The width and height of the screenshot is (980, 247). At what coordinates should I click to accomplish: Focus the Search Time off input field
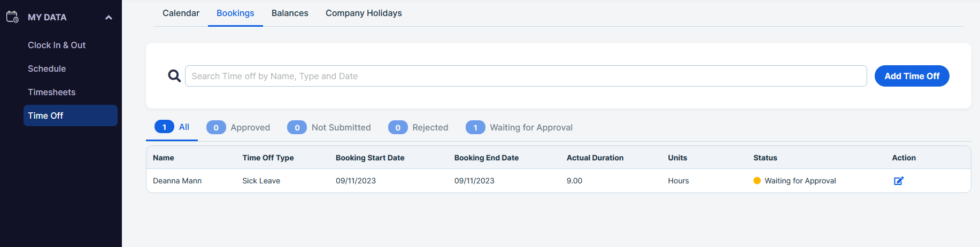[526, 76]
